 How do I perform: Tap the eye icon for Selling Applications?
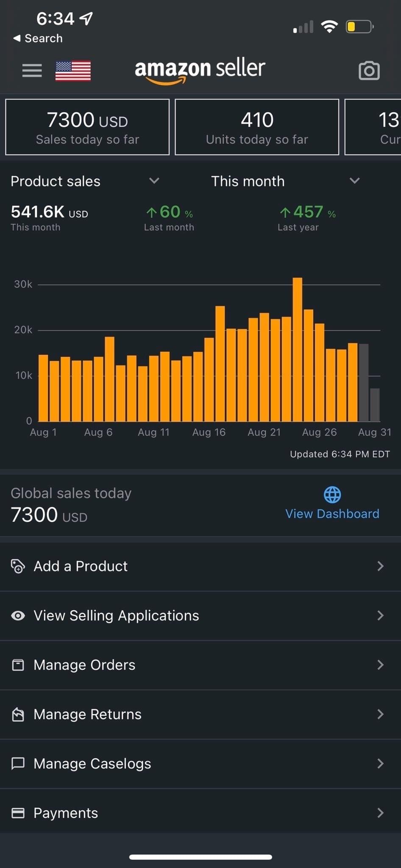[18, 616]
